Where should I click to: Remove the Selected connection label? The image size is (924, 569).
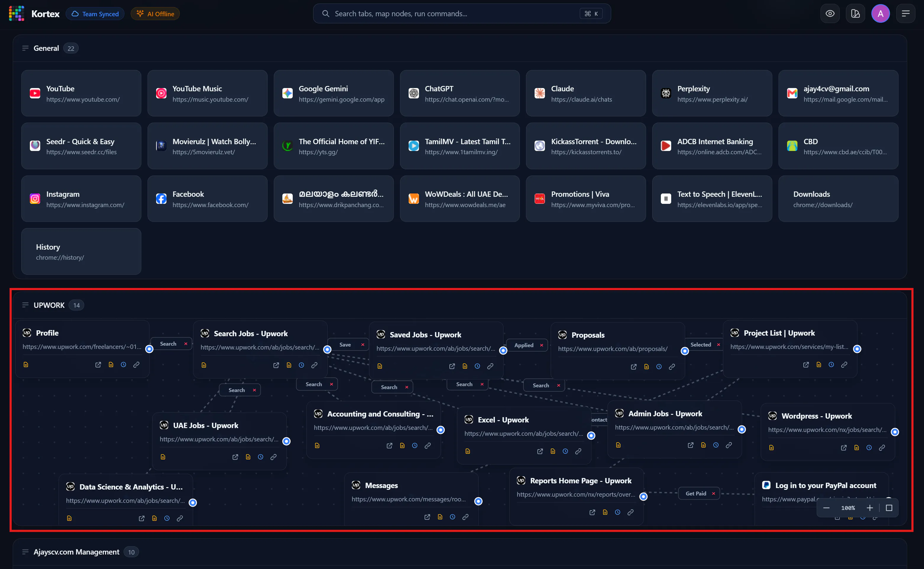(719, 345)
